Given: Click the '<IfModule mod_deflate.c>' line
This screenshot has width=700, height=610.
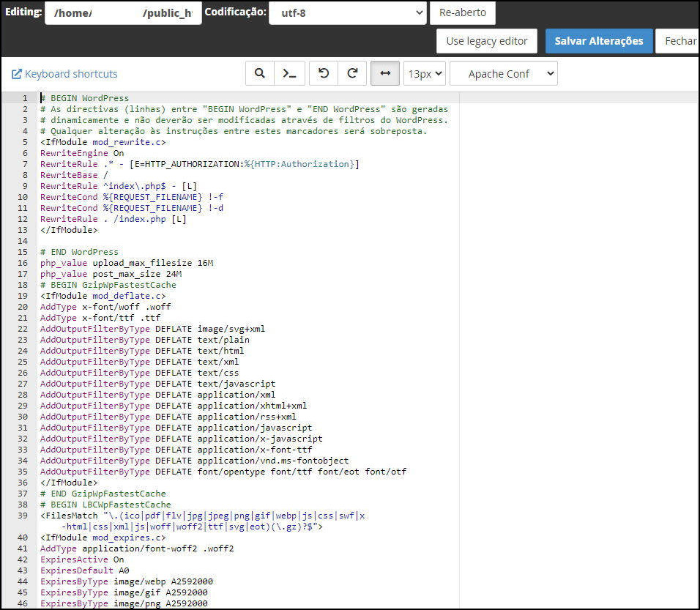Looking at the screenshot, I should point(103,296).
